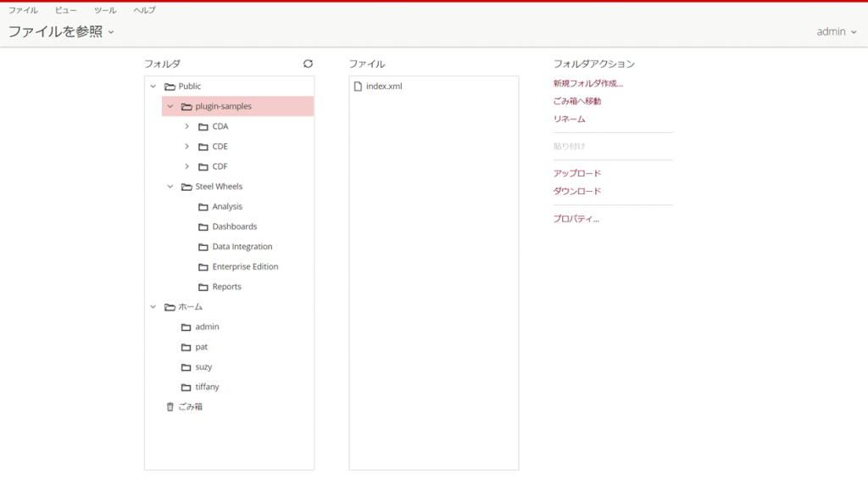
Task: Select the CDF folder label
Action: pyautogui.click(x=220, y=166)
